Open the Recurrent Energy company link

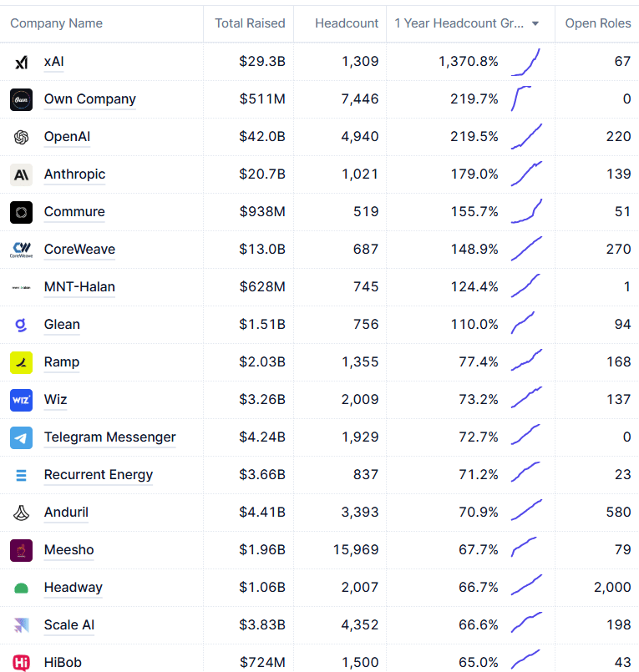tap(99, 475)
